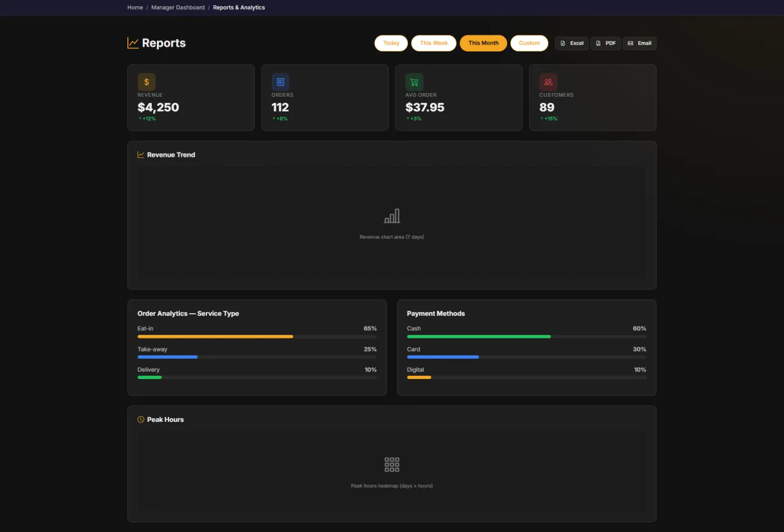Send the report by Email

(639, 43)
